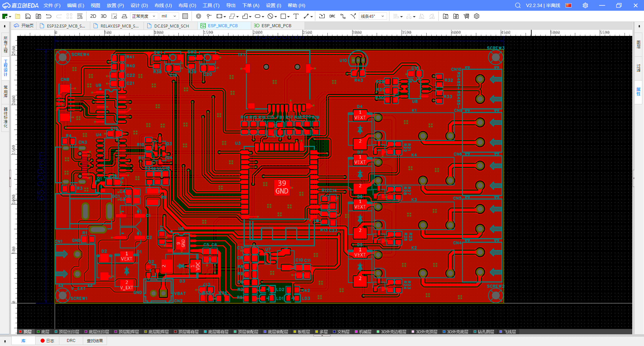Image resolution: width=644 pixels, height=346 pixels.
Task: Click the order components cart icon
Action: (467, 16)
